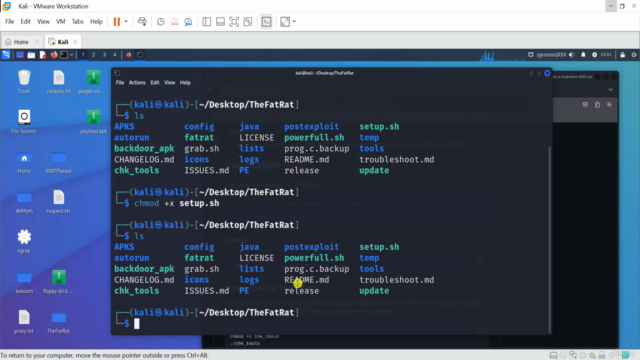Open the terminal View menu
Image resolution: width=640 pixels, height=360 pixels.
(x=170, y=82)
